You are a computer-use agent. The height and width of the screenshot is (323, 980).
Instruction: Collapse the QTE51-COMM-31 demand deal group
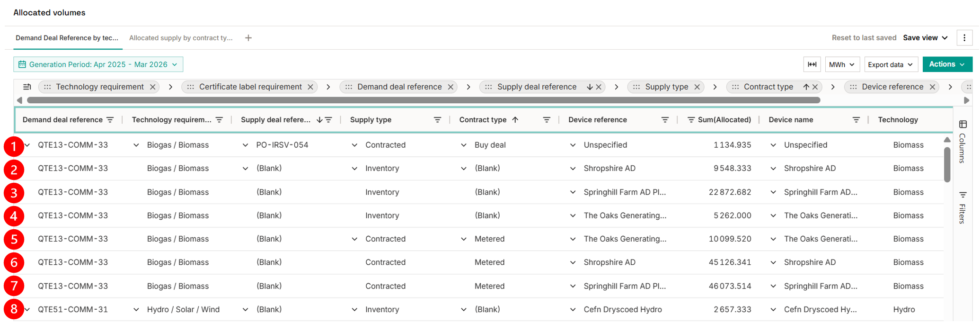pyautogui.click(x=27, y=310)
